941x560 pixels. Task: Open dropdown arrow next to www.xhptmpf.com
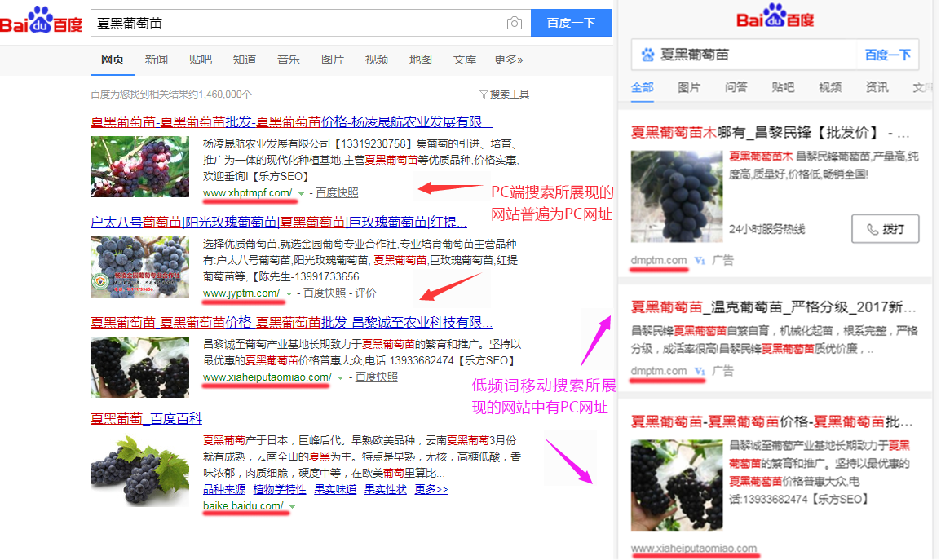click(301, 193)
